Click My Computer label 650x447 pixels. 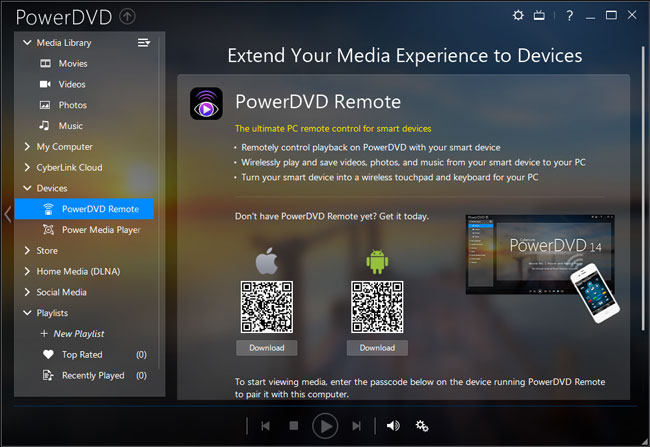point(64,147)
